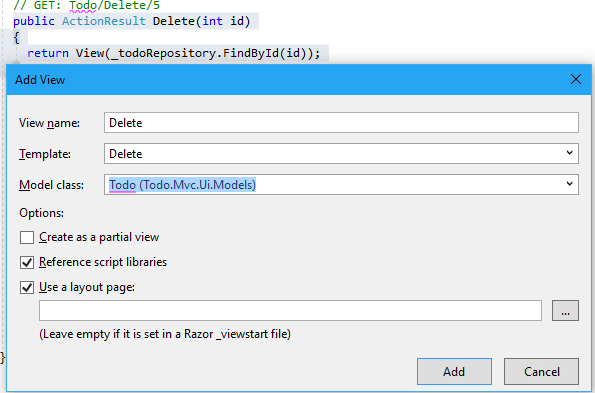
Task: Toggle Use a layout page checkbox
Action: 27,288
